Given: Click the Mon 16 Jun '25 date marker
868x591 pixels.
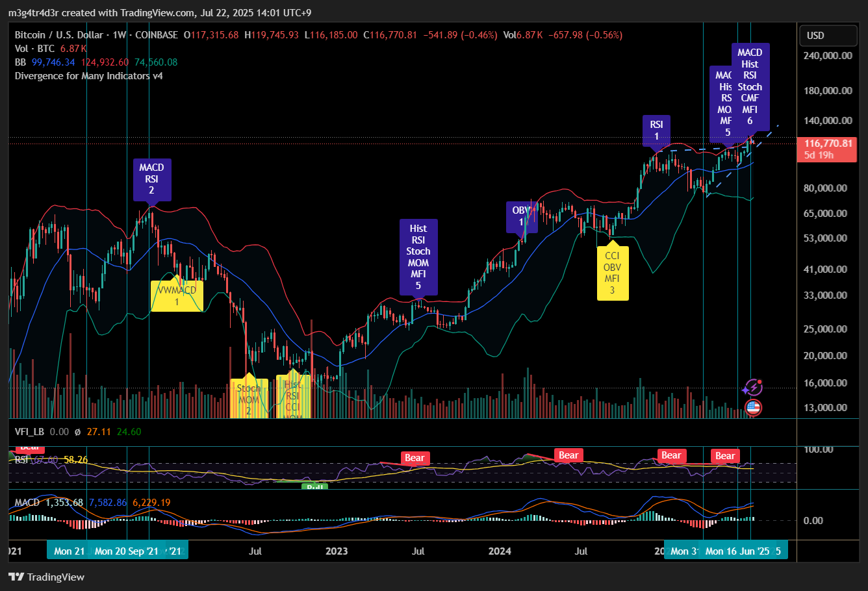Looking at the screenshot, I should point(737,551).
